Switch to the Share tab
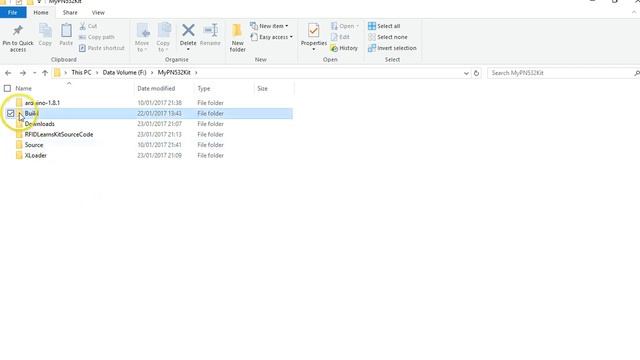640x360 pixels. coord(70,13)
